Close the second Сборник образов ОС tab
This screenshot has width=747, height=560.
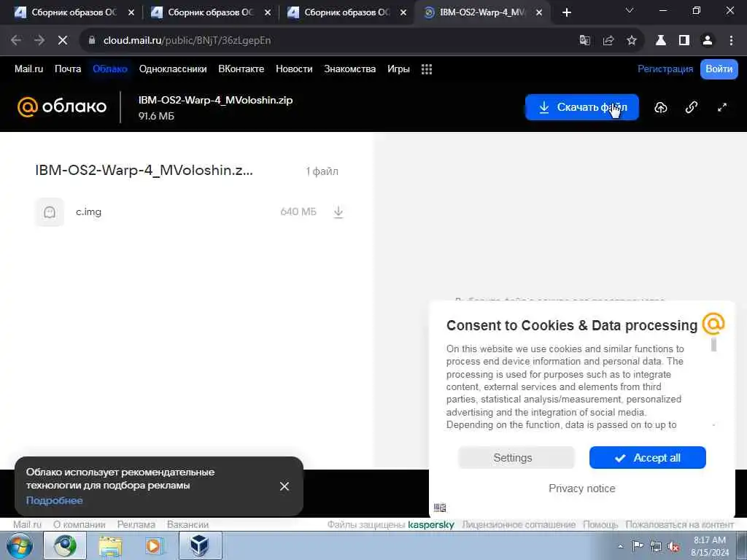click(x=268, y=12)
